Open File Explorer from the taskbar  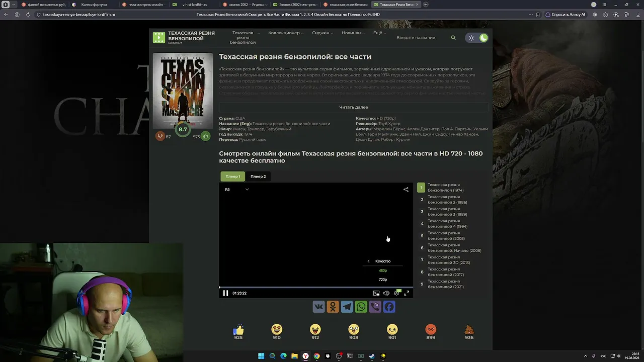[294, 356]
